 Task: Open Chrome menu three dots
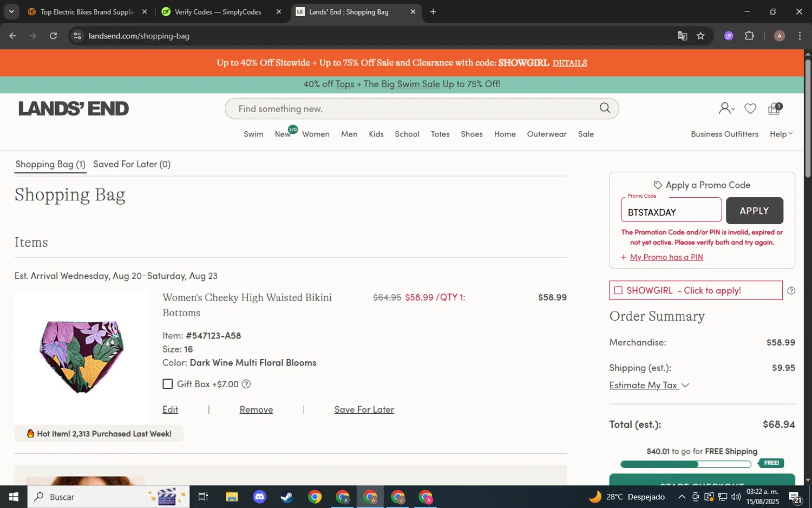pos(800,36)
